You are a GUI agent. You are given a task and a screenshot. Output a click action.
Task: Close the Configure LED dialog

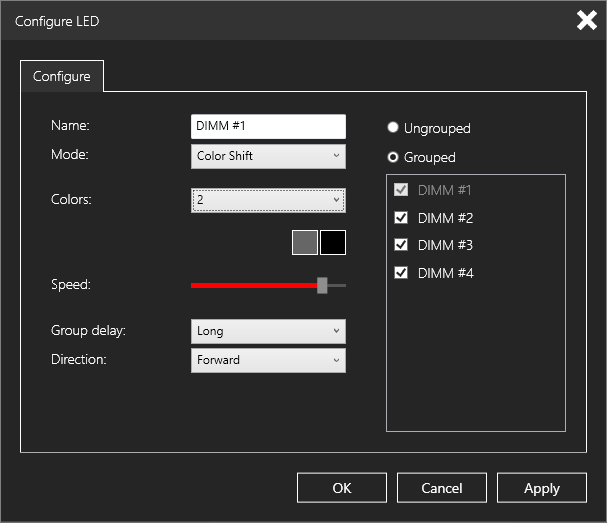586,20
